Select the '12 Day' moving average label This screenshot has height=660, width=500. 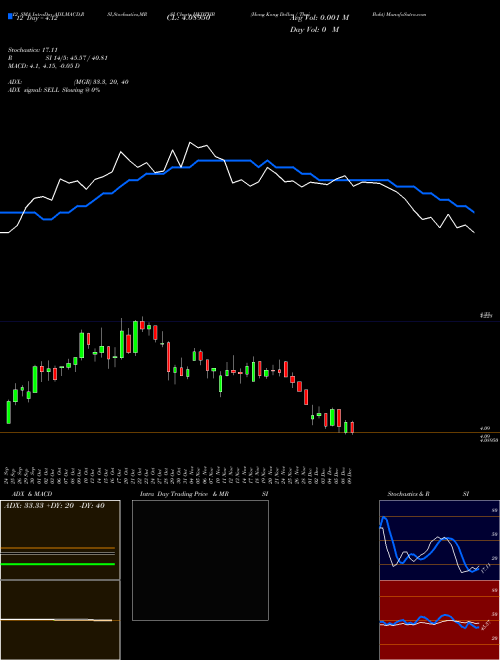coord(36,18)
